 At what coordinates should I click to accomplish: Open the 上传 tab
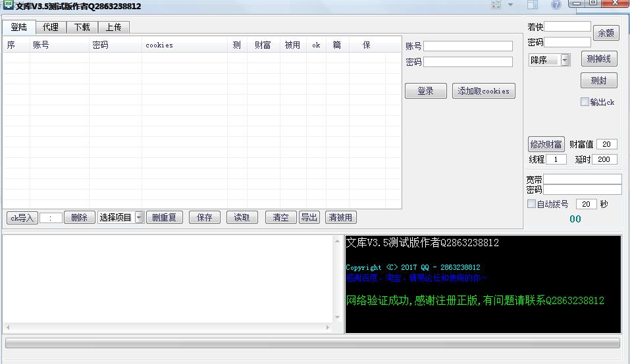click(x=113, y=27)
